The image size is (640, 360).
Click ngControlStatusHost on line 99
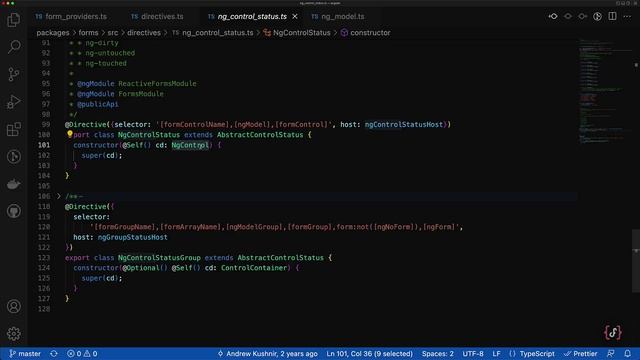tap(404, 124)
